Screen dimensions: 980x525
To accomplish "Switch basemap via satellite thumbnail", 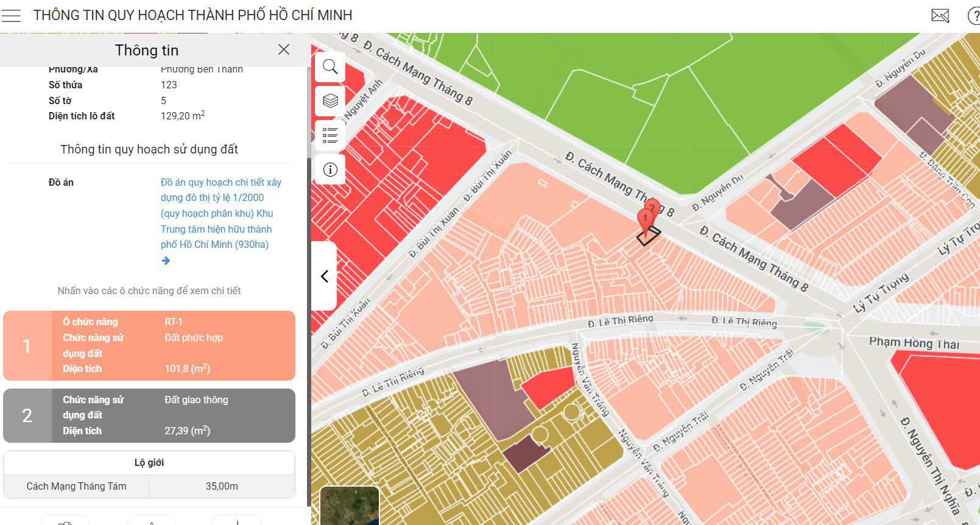I will click(x=349, y=506).
